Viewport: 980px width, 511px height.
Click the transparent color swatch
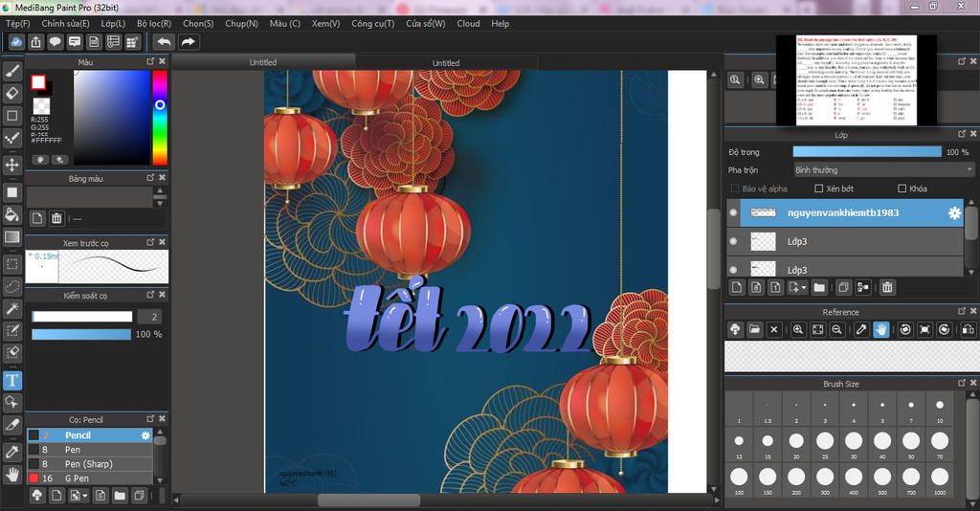[x=42, y=105]
